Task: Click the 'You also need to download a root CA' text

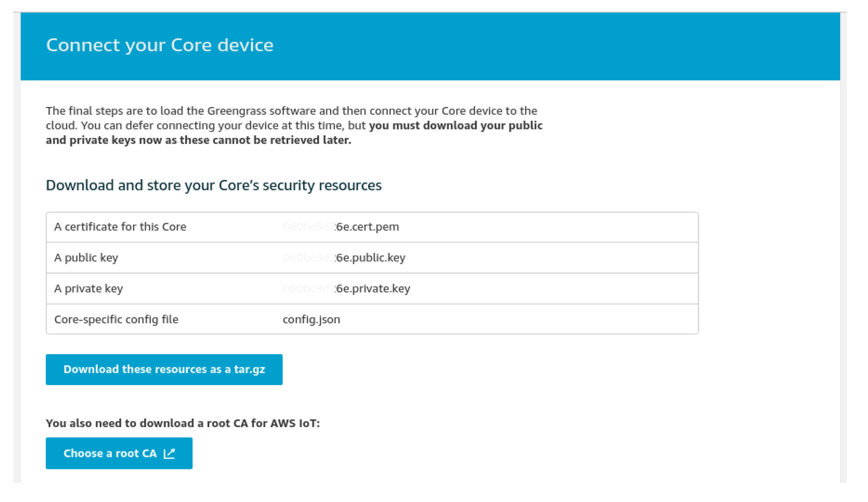Action: (x=183, y=423)
